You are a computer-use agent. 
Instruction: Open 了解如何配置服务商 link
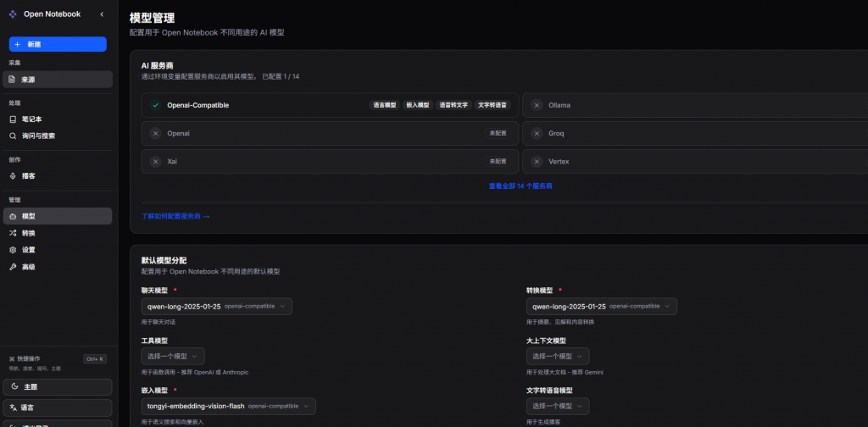point(175,217)
